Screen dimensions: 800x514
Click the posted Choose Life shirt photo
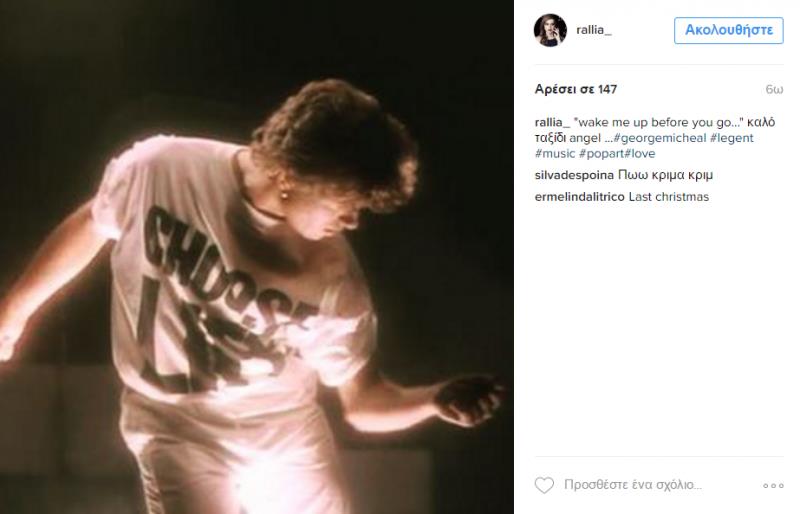click(257, 257)
